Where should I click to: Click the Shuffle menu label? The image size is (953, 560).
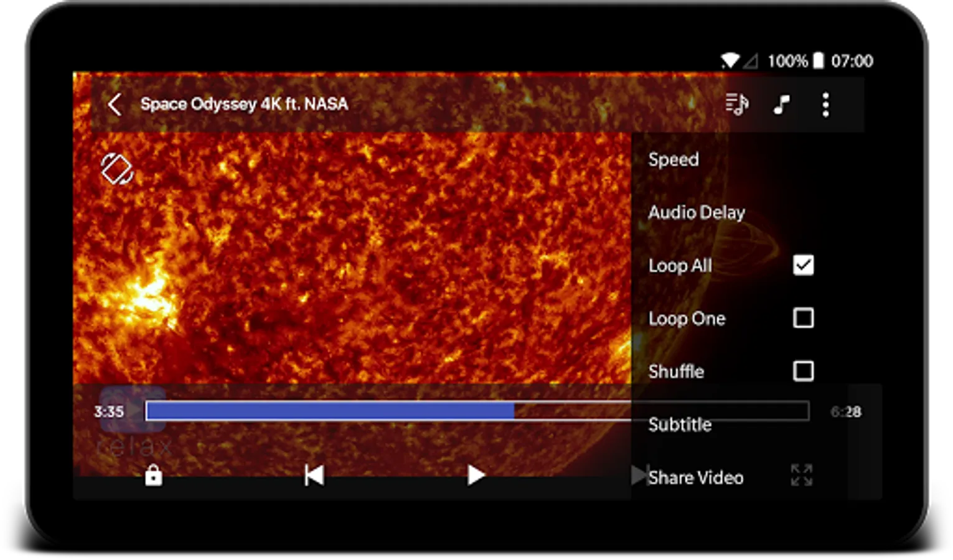tap(676, 371)
